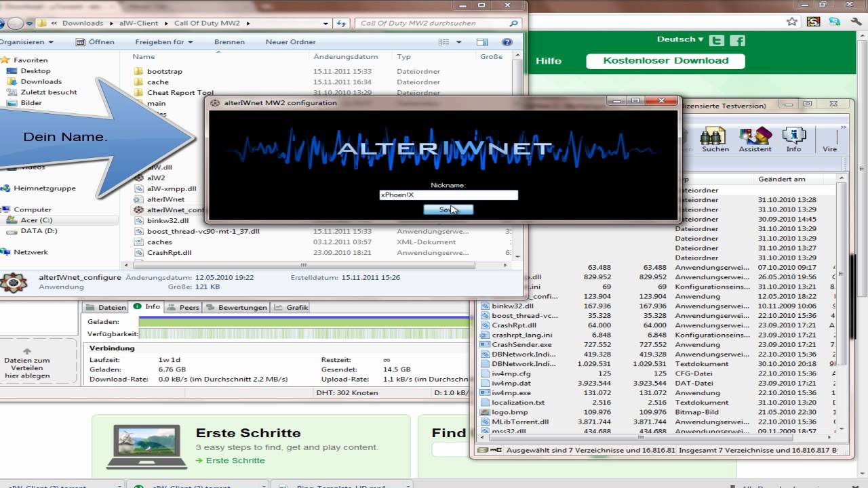Image resolution: width=868 pixels, height=488 pixels.
Task: Switch to Info tab in torrent client
Action: point(147,307)
